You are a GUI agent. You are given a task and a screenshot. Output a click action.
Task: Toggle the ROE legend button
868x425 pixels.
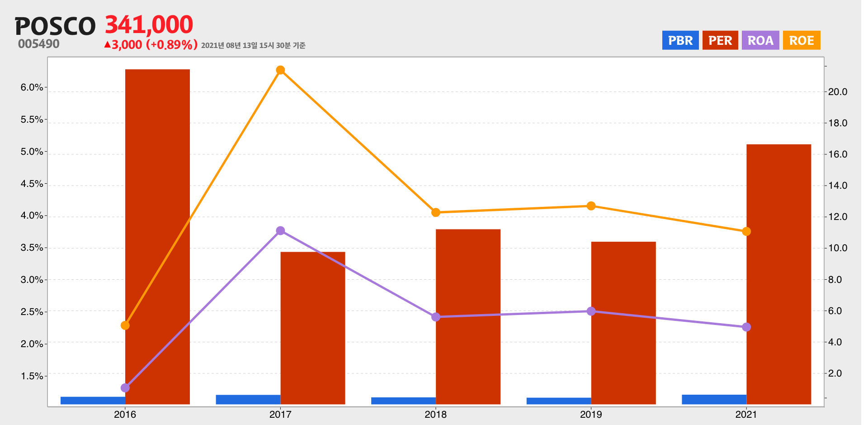point(802,40)
